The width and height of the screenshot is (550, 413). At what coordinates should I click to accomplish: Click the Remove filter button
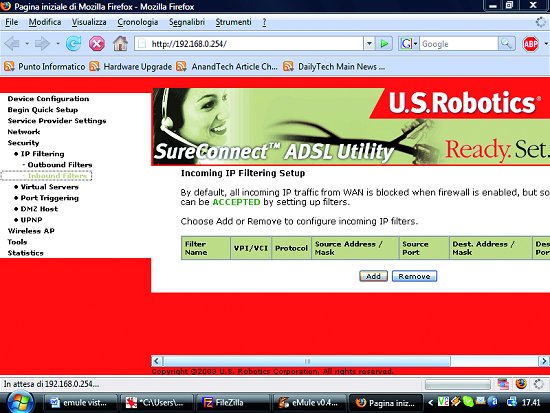pos(414,276)
